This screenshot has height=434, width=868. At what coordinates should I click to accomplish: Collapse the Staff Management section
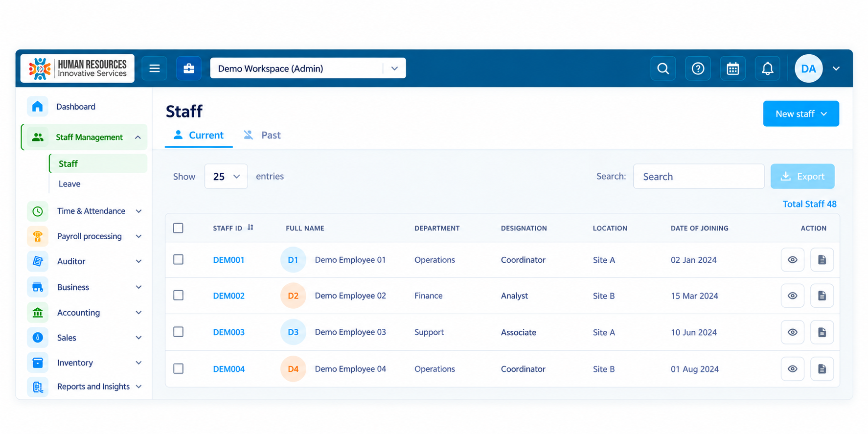coord(138,137)
